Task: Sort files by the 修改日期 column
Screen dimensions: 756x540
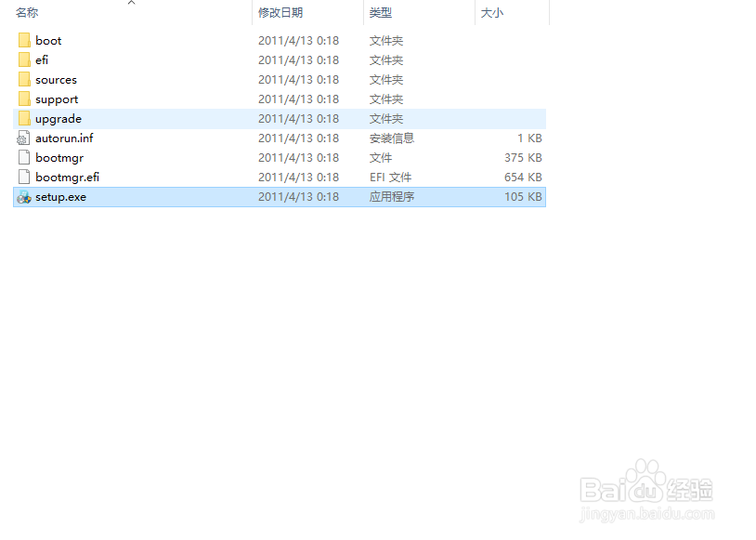Action: 280,13
